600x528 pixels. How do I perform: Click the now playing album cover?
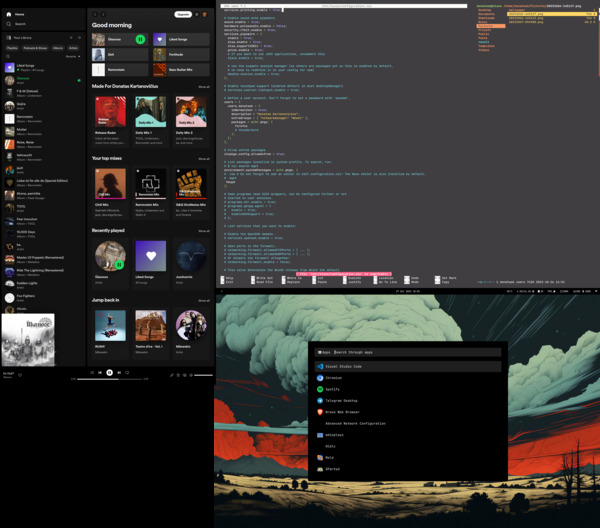[x=28, y=340]
